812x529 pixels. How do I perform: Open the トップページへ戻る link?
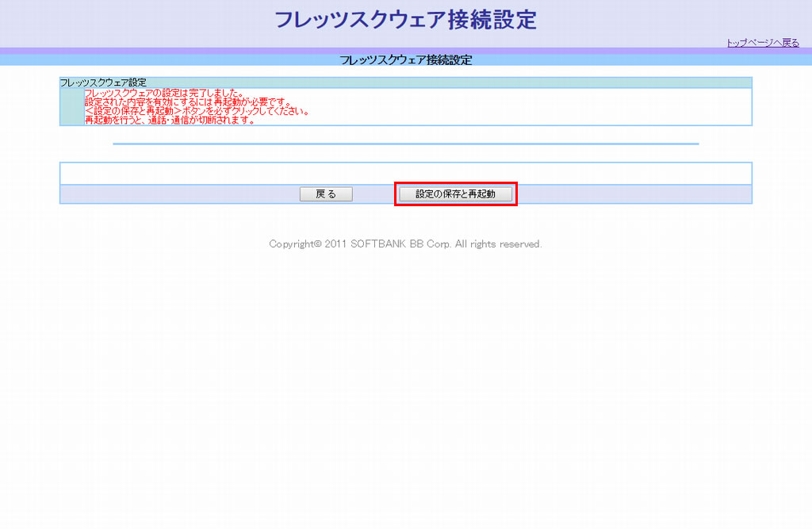(x=763, y=43)
